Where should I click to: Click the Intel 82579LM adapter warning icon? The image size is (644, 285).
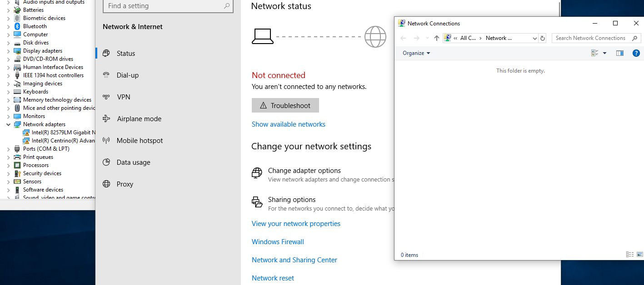click(x=26, y=133)
